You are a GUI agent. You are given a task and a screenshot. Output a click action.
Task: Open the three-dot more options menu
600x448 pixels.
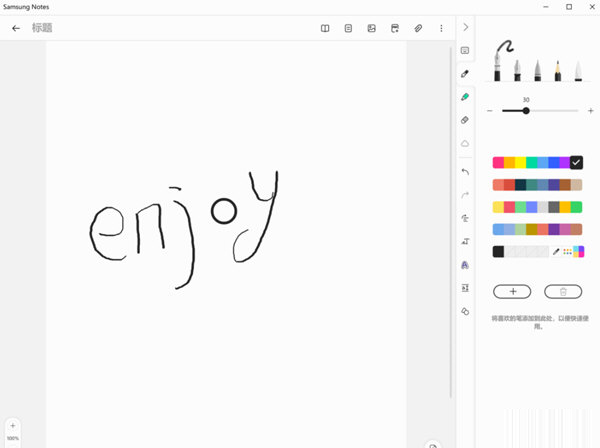click(441, 28)
